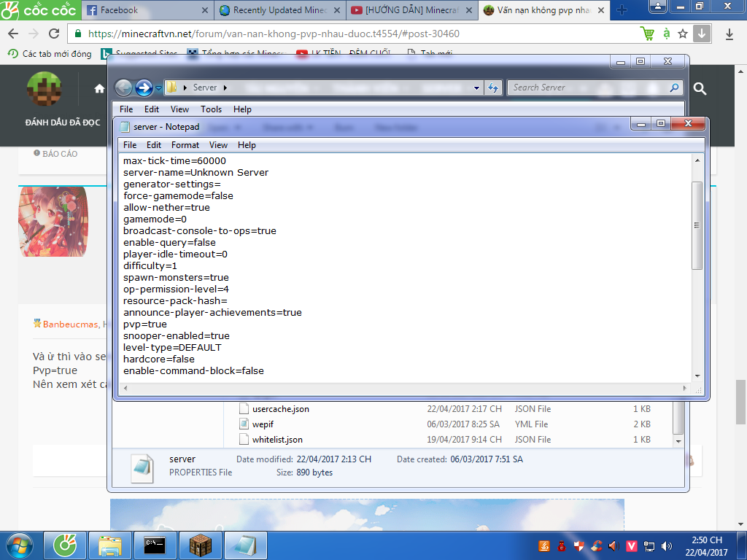Click the forum search magnifier icon
Viewport: 747px width, 560px height.
pos(700,88)
